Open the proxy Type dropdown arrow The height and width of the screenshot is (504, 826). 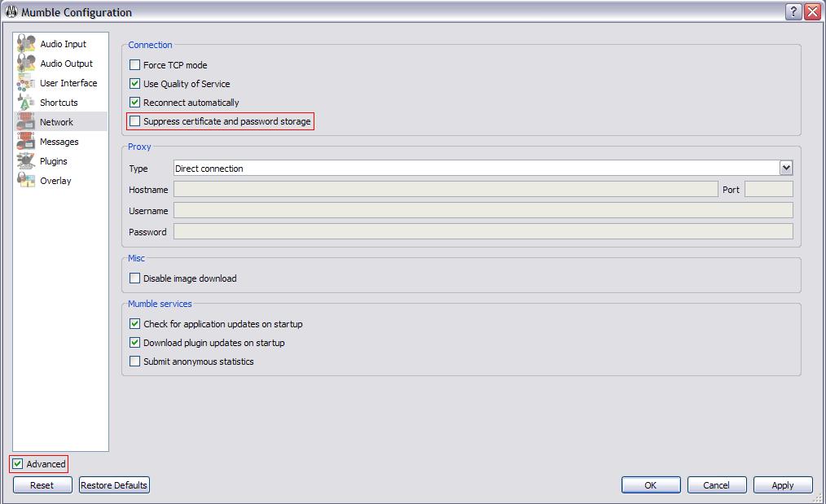pyautogui.click(x=786, y=168)
